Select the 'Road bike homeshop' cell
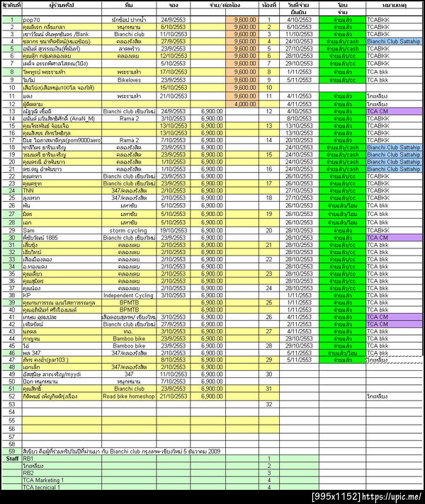 (x=129, y=396)
